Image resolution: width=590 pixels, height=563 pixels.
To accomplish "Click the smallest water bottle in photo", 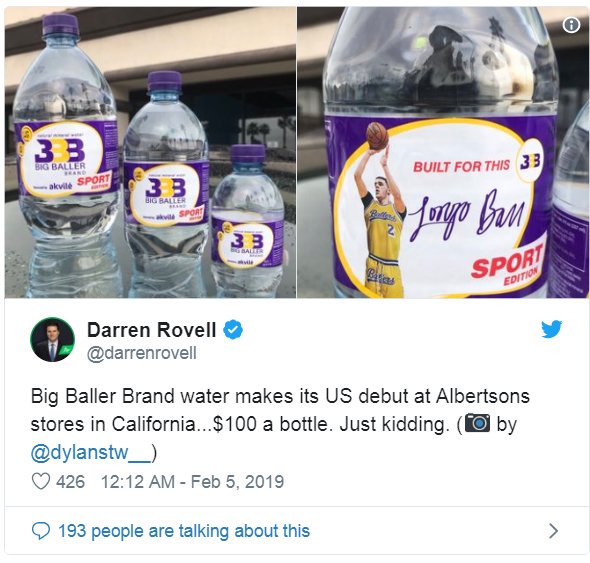I will click(x=247, y=221).
